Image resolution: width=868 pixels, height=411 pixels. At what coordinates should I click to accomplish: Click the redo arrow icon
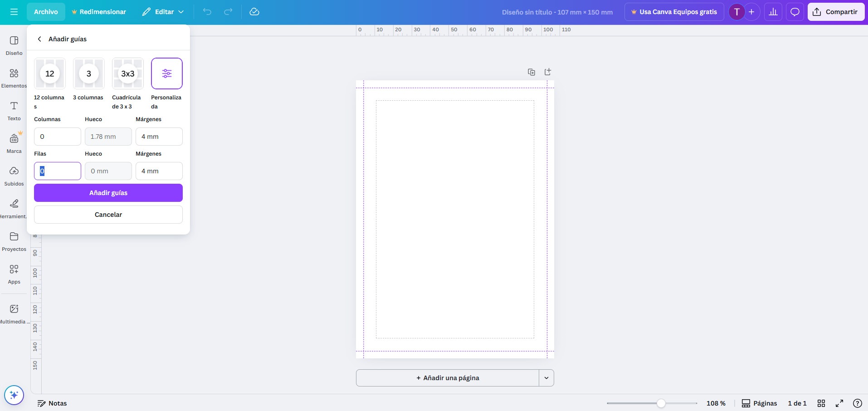pos(228,12)
